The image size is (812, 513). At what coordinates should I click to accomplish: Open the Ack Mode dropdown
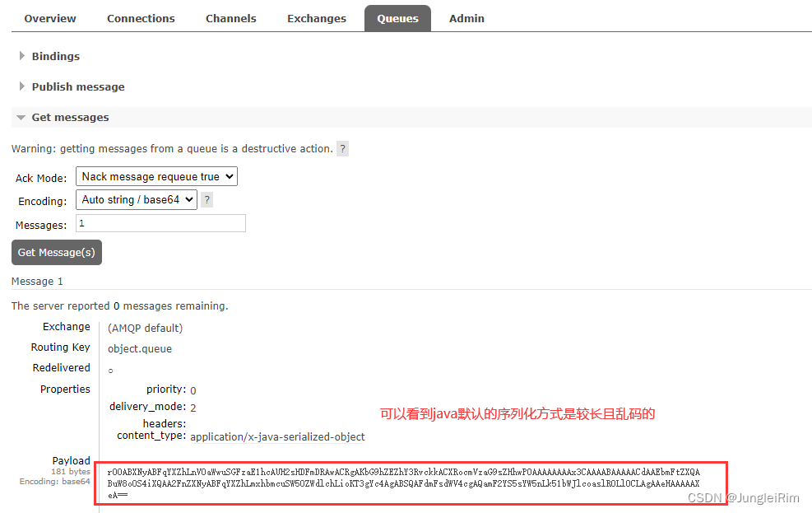click(x=155, y=176)
